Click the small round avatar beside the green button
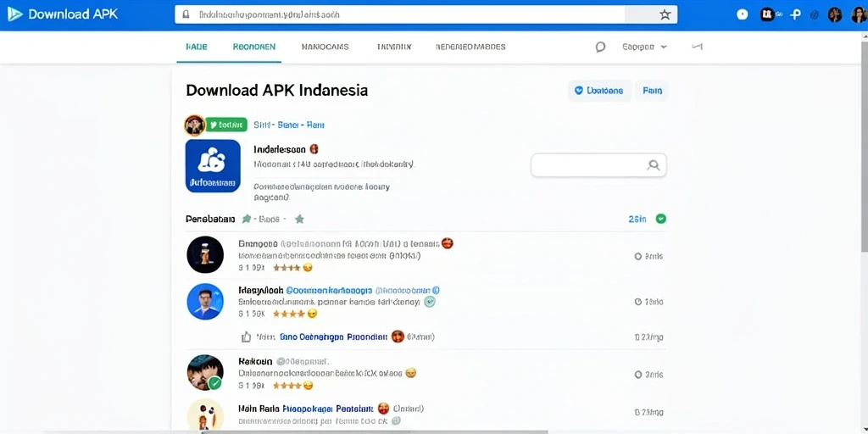This screenshot has width=868, height=434. [x=195, y=125]
